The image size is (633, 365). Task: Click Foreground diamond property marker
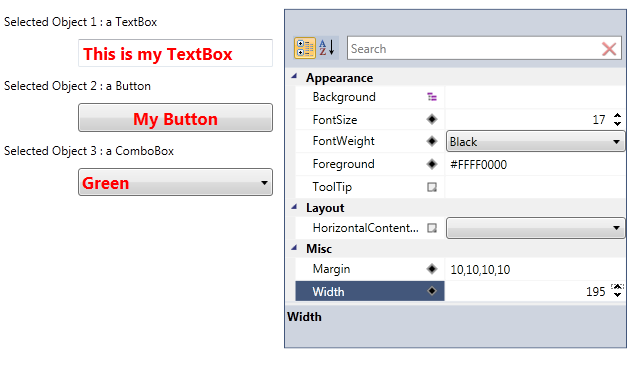coord(432,164)
